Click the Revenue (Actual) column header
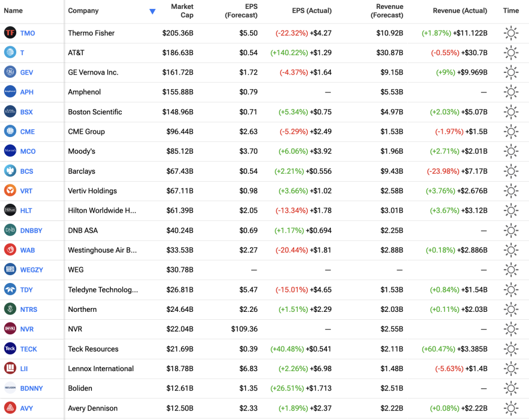 coord(460,11)
